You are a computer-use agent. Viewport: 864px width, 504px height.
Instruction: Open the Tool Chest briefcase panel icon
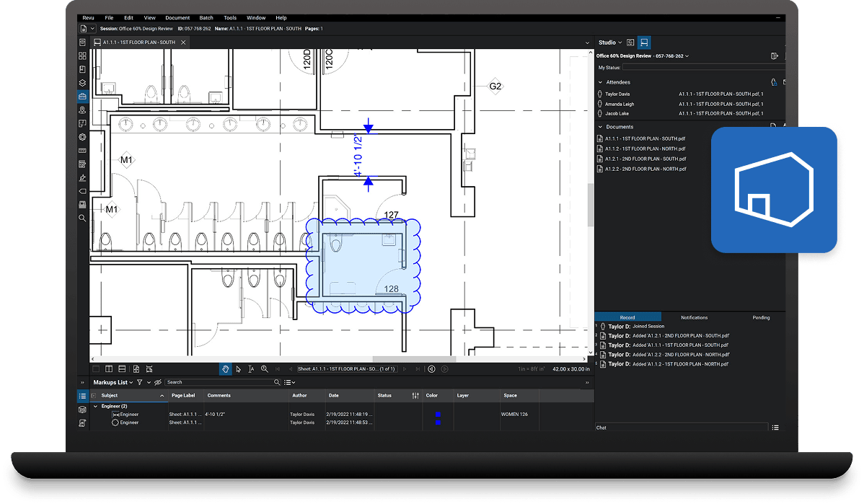82,97
